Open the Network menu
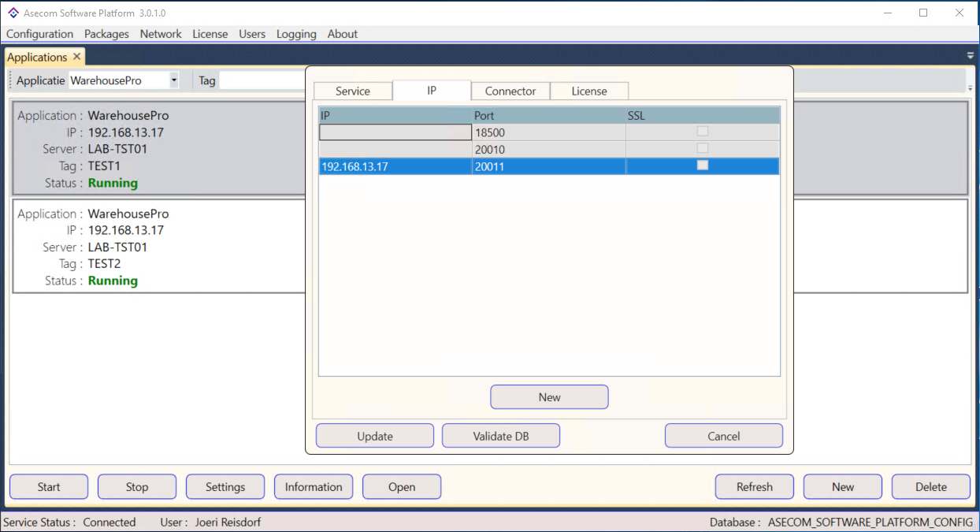The image size is (980, 532). point(161,34)
